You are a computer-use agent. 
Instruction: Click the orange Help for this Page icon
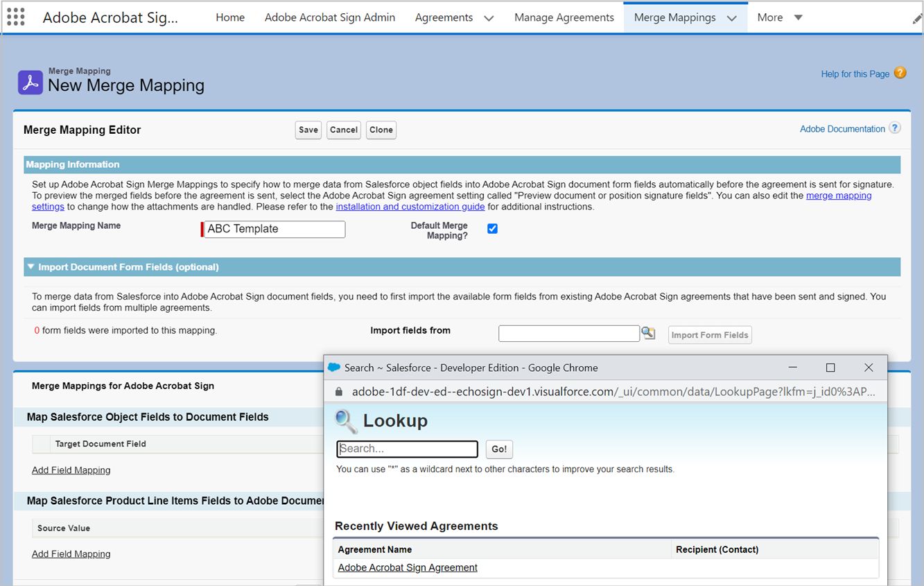tap(900, 73)
